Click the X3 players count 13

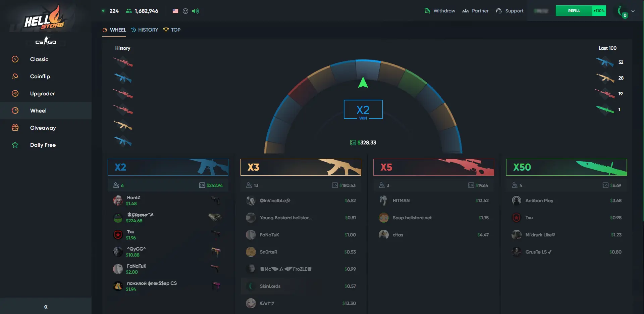pos(256,185)
